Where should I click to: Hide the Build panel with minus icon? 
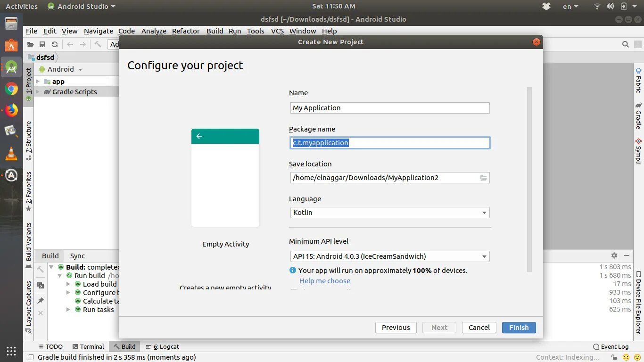tap(627, 255)
